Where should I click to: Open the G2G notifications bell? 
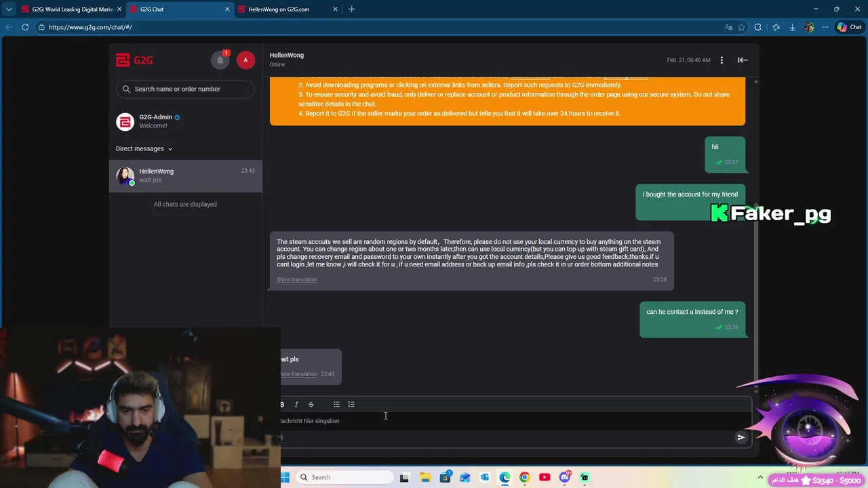pos(220,60)
